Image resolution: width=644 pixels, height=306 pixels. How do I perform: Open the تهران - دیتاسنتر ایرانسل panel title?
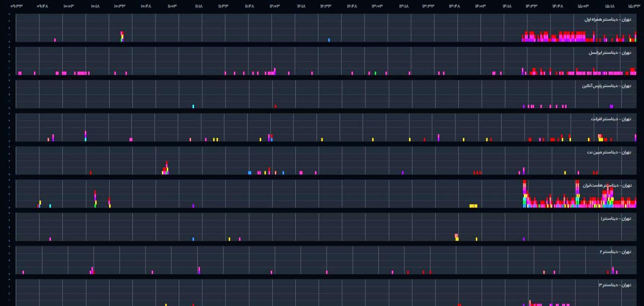point(610,53)
